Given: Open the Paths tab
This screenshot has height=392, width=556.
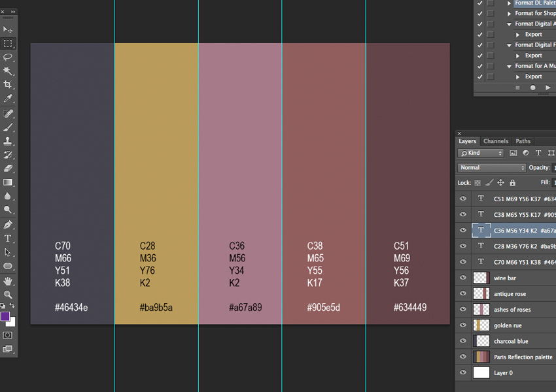Looking at the screenshot, I should [x=523, y=141].
